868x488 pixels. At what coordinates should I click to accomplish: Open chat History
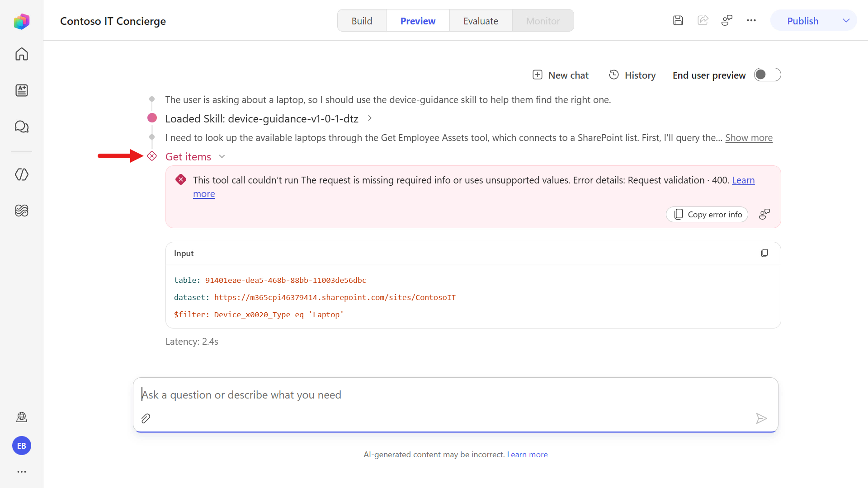tap(632, 75)
